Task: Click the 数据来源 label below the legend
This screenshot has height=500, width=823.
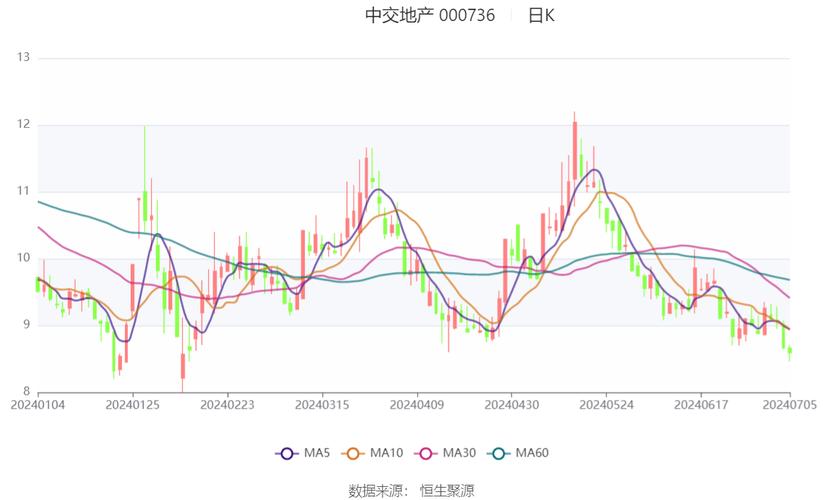Action: (x=376, y=490)
